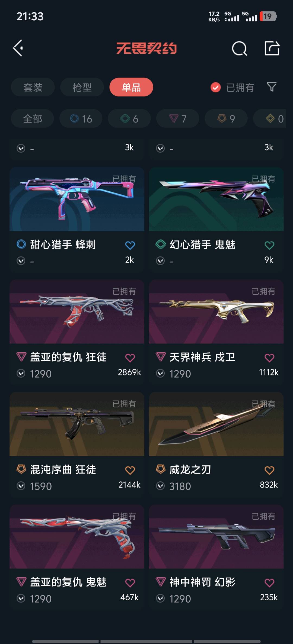This screenshot has width=293, height=644.
Task: Select the 单品 tab button
Action: (131, 87)
